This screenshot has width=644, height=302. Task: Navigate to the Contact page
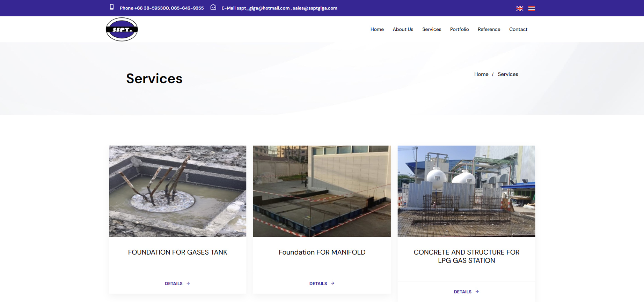click(x=518, y=29)
